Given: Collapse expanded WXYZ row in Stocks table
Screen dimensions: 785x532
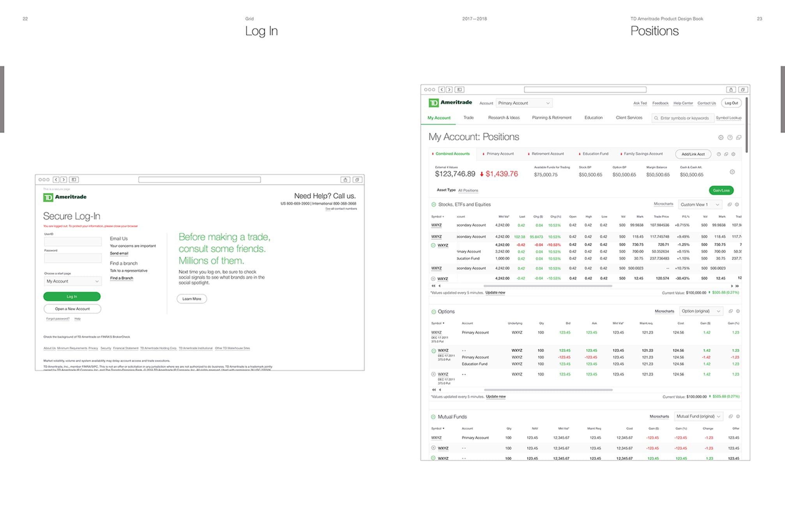Looking at the screenshot, I should (433, 245).
